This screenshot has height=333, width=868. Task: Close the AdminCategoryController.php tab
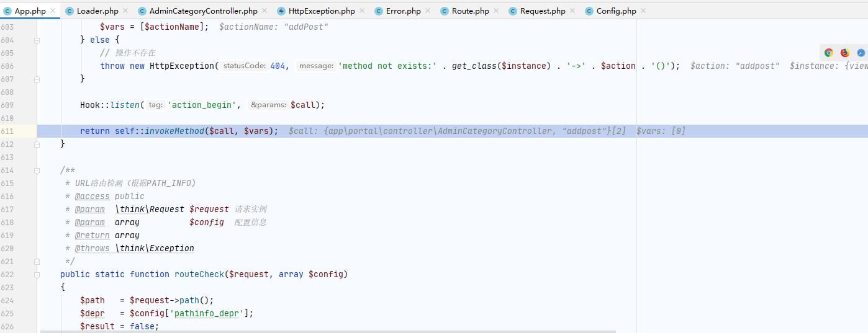tap(264, 11)
